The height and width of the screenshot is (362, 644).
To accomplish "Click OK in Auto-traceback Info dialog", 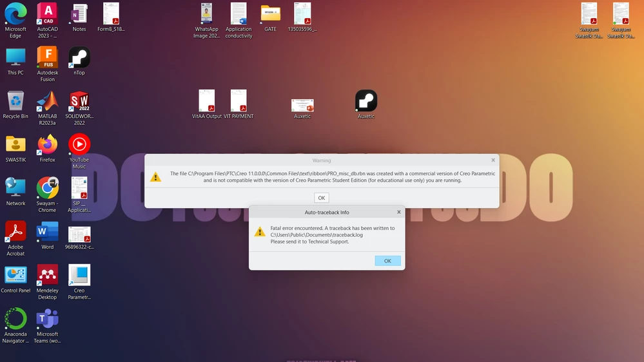I will (x=387, y=261).
